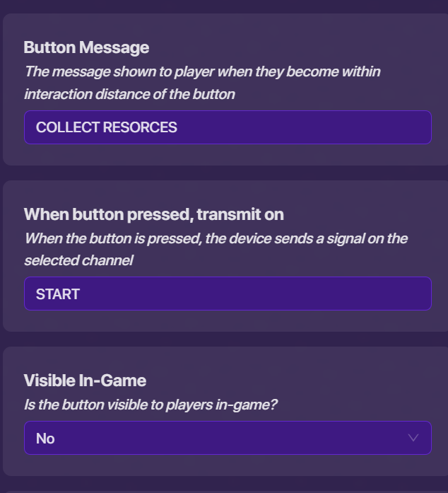
Task: Click the "interaction distance of the button" description line
Action: click(129, 94)
